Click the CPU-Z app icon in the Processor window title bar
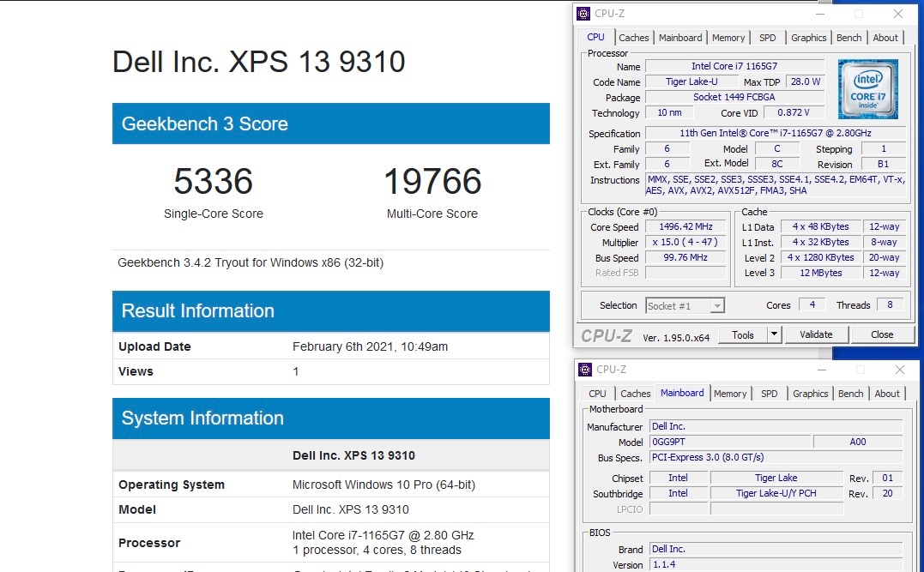The height and width of the screenshot is (572, 924). pyautogui.click(x=583, y=14)
